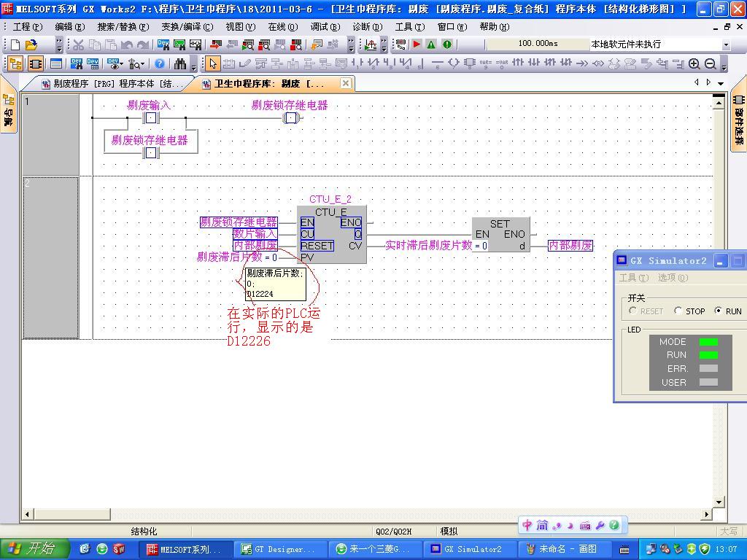This screenshot has width=747, height=560.
Task: Click the blue Help question mark icon
Action: point(160,64)
